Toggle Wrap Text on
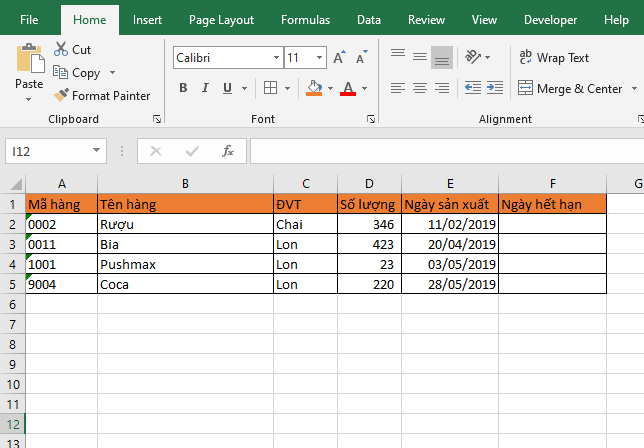Image resolution: width=644 pixels, height=448 pixels. tap(554, 58)
